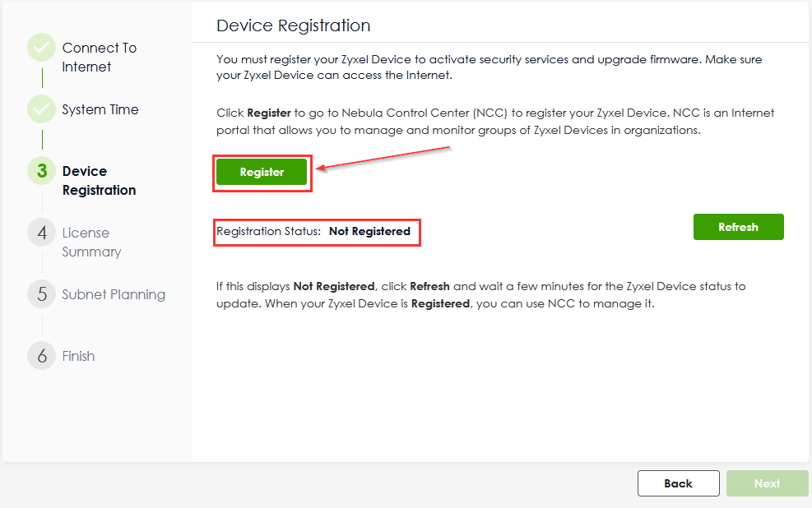
Task: Open the Subnet Planning step label
Action: click(114, 294)
